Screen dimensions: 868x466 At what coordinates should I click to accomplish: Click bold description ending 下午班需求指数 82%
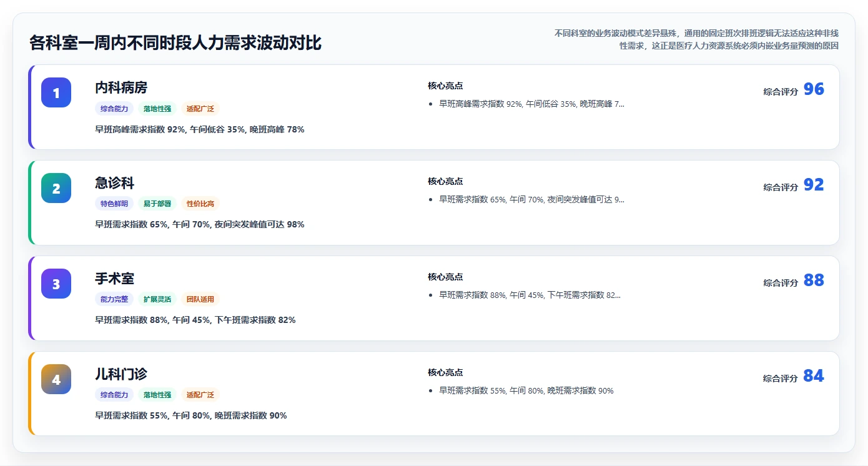[195, 320]
